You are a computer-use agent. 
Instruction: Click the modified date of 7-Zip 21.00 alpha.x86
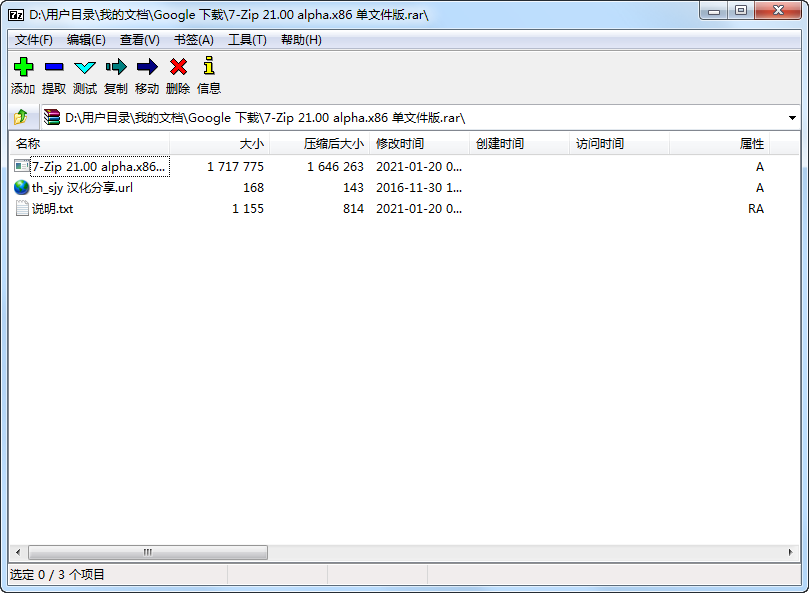point(419,167)
